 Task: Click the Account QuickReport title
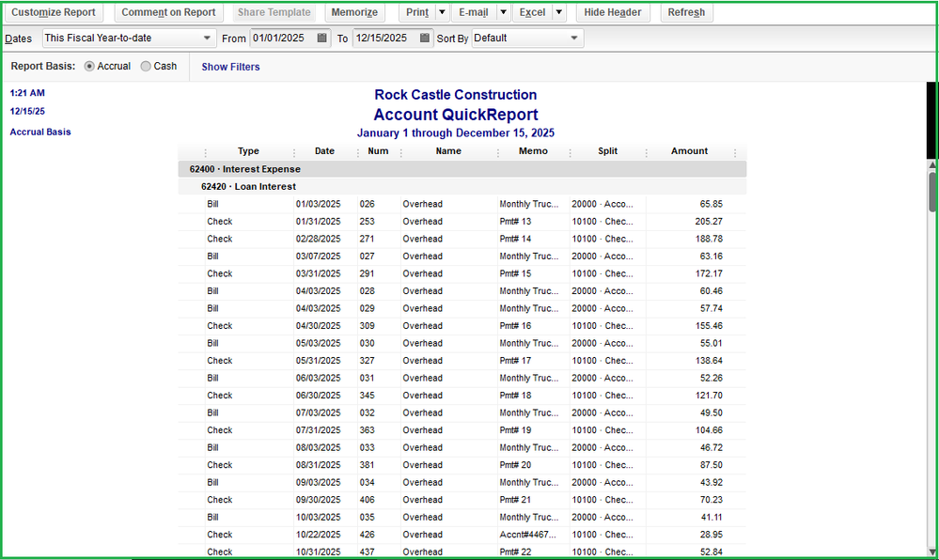coord(456,115)
